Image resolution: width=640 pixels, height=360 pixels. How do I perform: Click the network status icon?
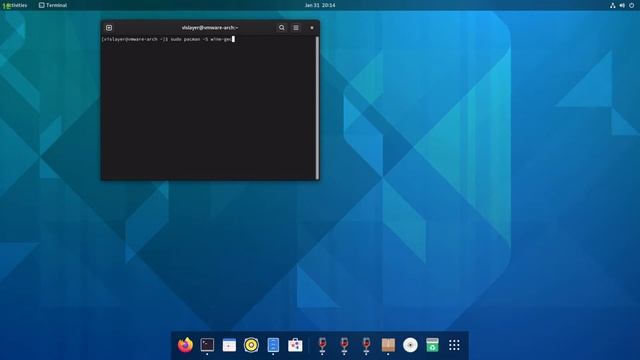click(x=613, y=5)
